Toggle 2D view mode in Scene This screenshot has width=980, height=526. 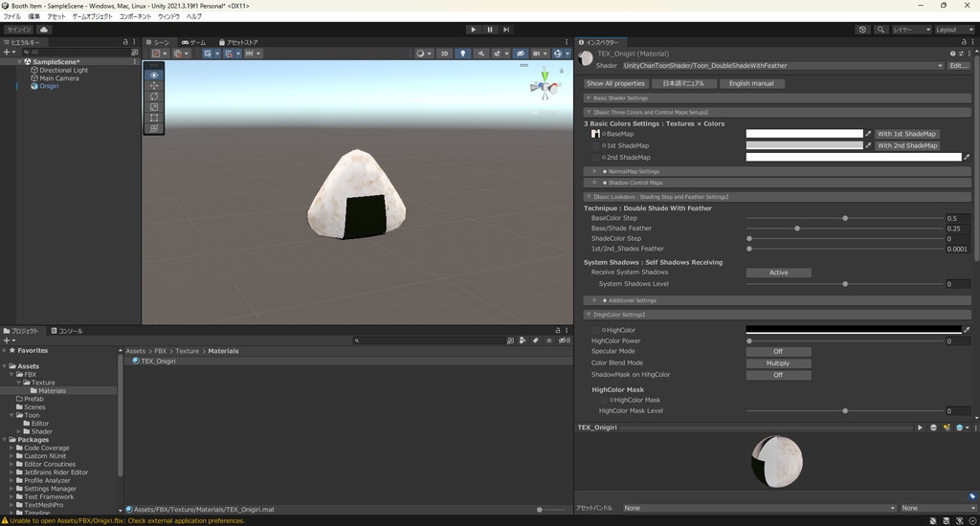coord(444,54)
